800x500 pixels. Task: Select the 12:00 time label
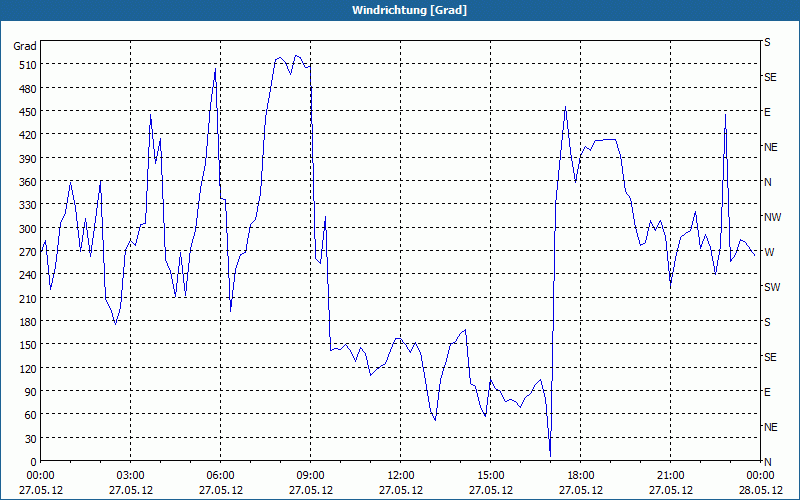401,476
